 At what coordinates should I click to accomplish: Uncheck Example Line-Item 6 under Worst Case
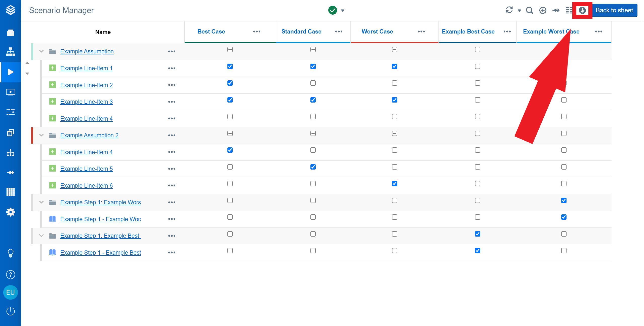(x=394, y=184)
